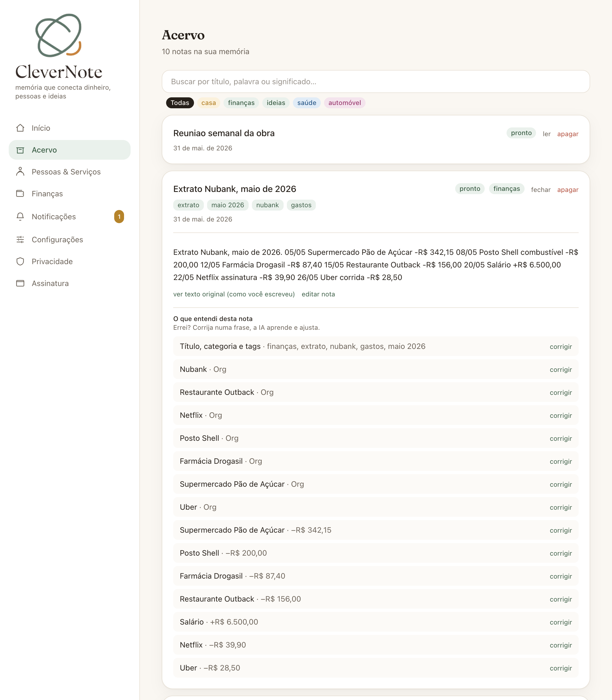Correct Supermercado Pão de Açúcar Org entity
The image size is (612, 700).
click(561, 484)
